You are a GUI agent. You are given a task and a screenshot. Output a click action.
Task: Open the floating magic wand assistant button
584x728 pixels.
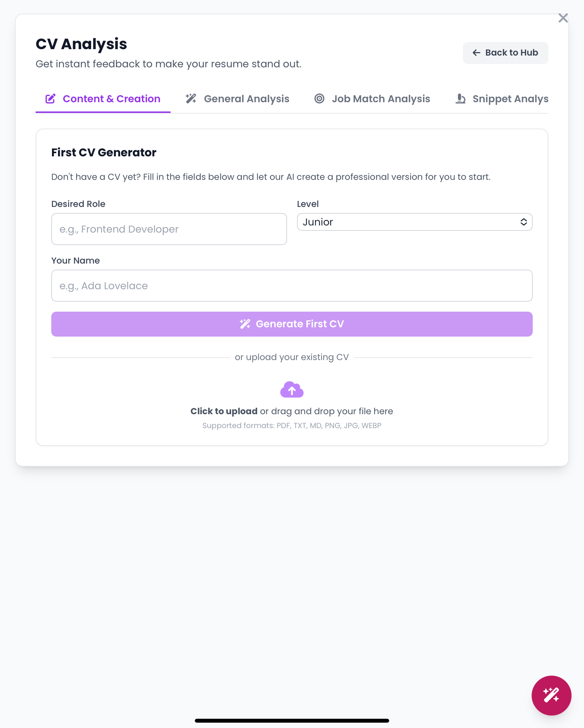[x=551, y=695]
